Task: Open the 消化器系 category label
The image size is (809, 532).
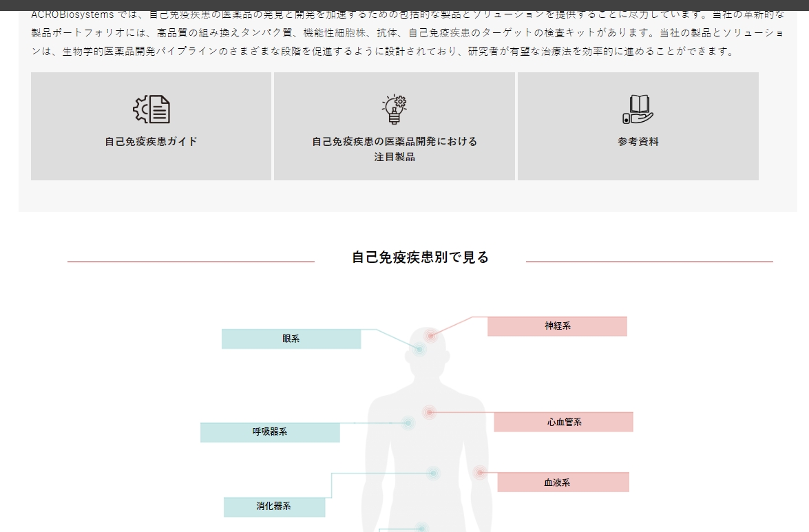Action: [x=274, y=507]
